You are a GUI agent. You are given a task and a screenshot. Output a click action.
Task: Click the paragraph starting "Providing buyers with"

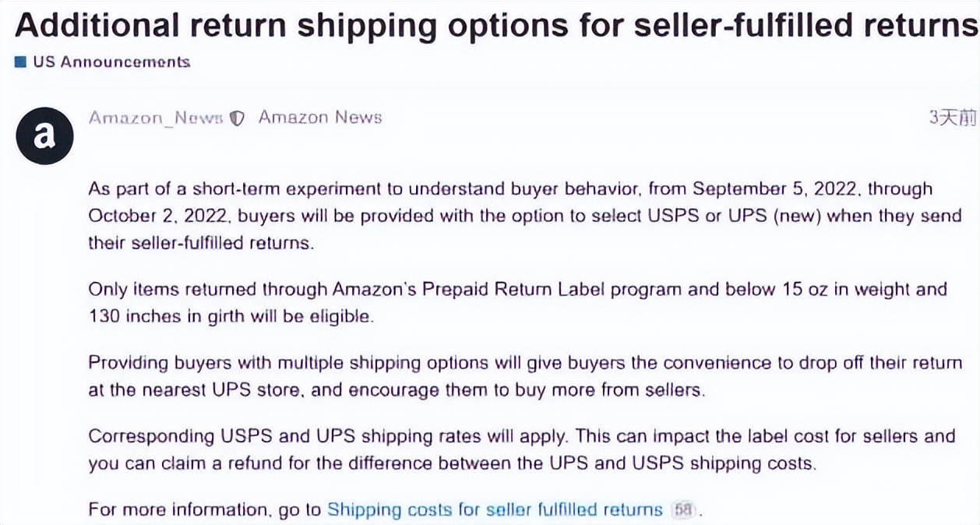[514, 376]
